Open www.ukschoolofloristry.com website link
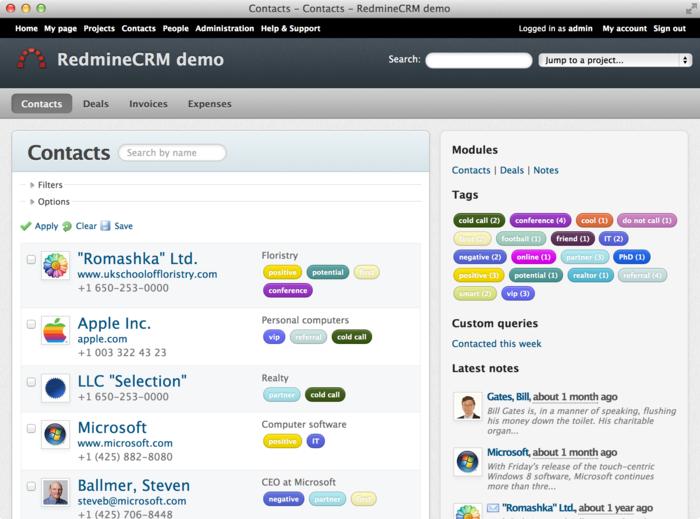The image size is (700, 519). pos(147,274)
